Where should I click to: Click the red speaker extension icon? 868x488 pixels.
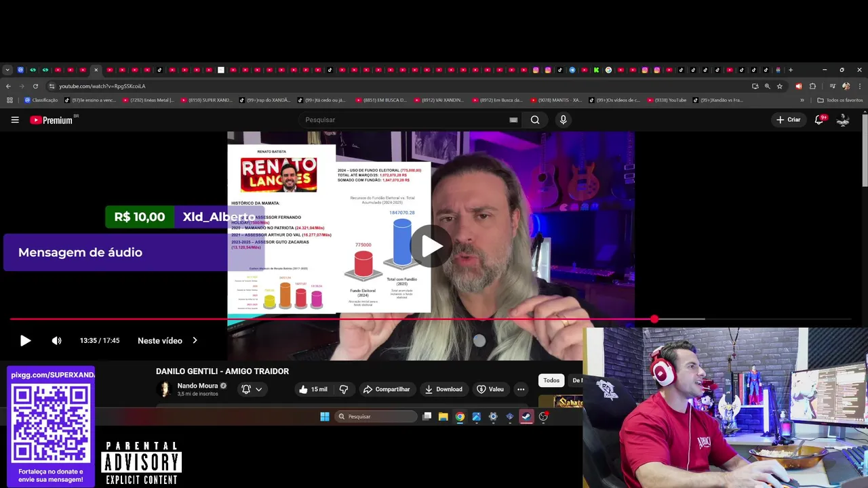tap(798, 86)
